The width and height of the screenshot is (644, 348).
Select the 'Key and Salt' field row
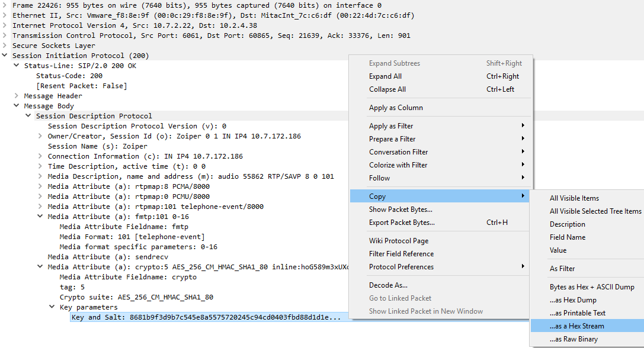[x=205, y=317]
